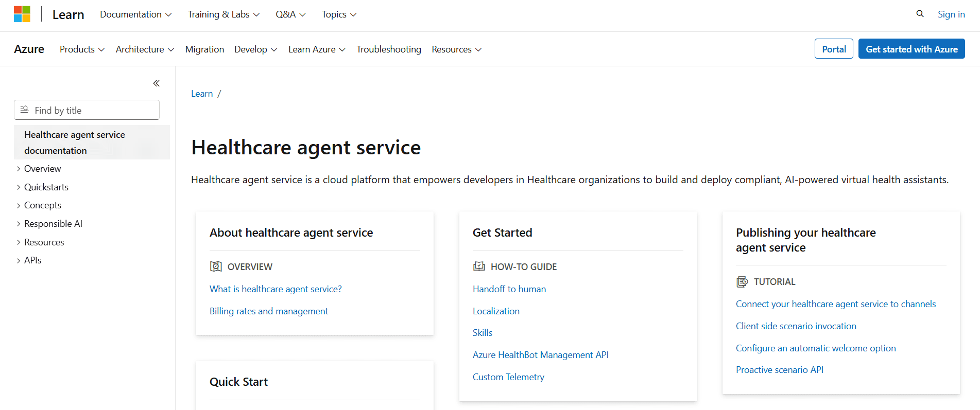Open the Troubleshooting menu item

388,49
